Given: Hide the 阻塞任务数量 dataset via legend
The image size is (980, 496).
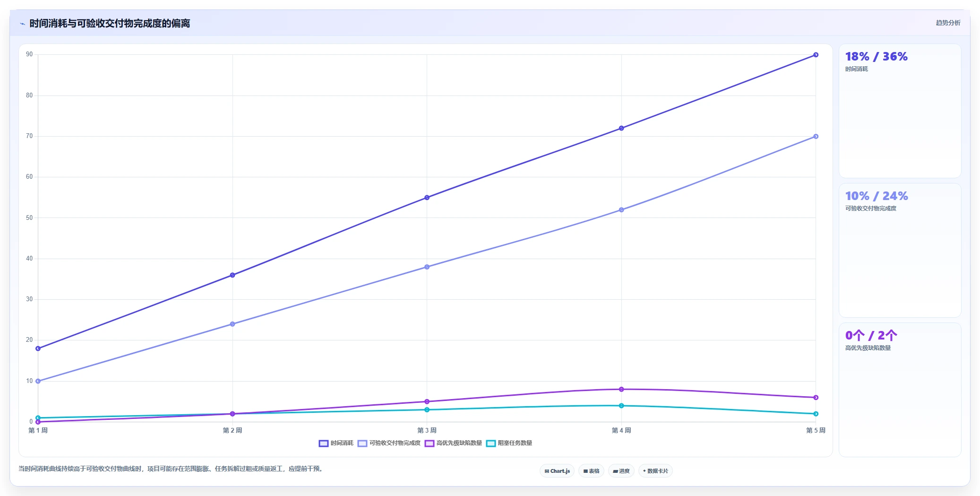Looking at the screenshot, I should click(x=509, y=443).
